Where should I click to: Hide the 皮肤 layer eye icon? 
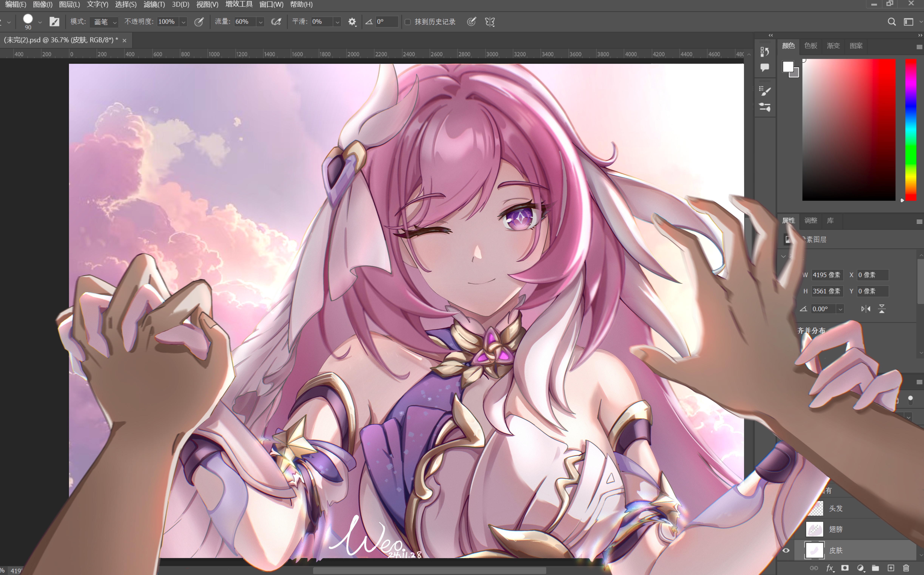pyautogui.click(x=786, y=550)
